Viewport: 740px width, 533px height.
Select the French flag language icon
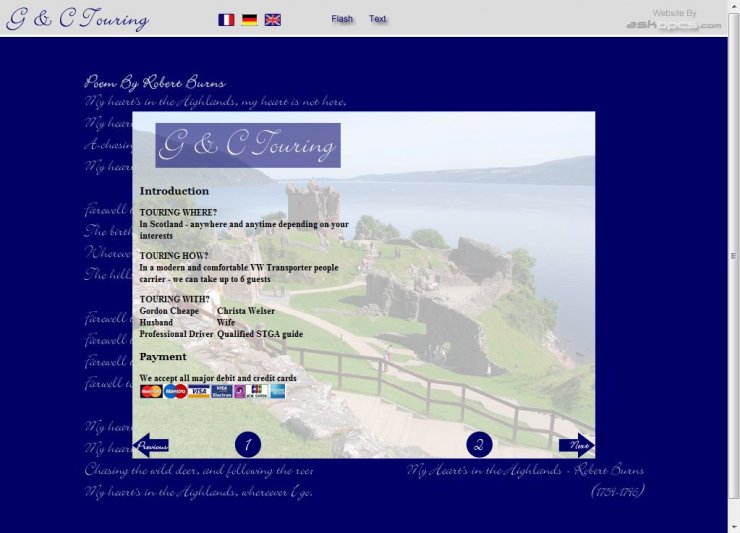226,19
